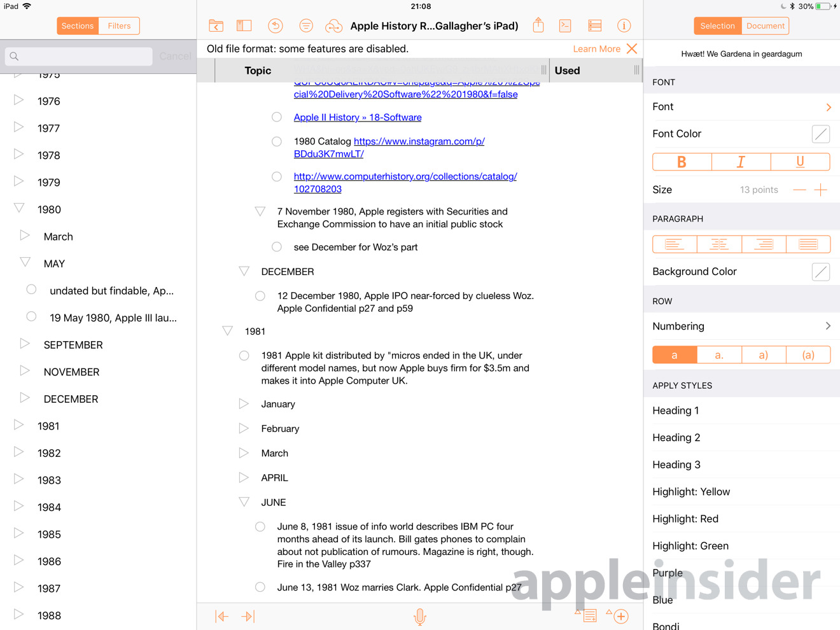Collapse DECEMBER row in outline
Viewport: 840px width, 630px height.
coord(244,271)
